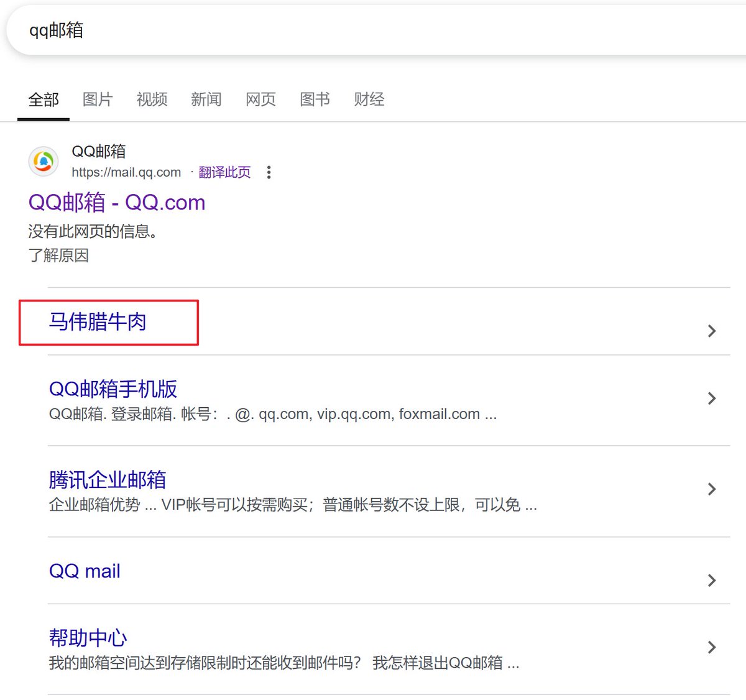
Task: Switch to the 图书 tab
Action: (x=315, y=99)
